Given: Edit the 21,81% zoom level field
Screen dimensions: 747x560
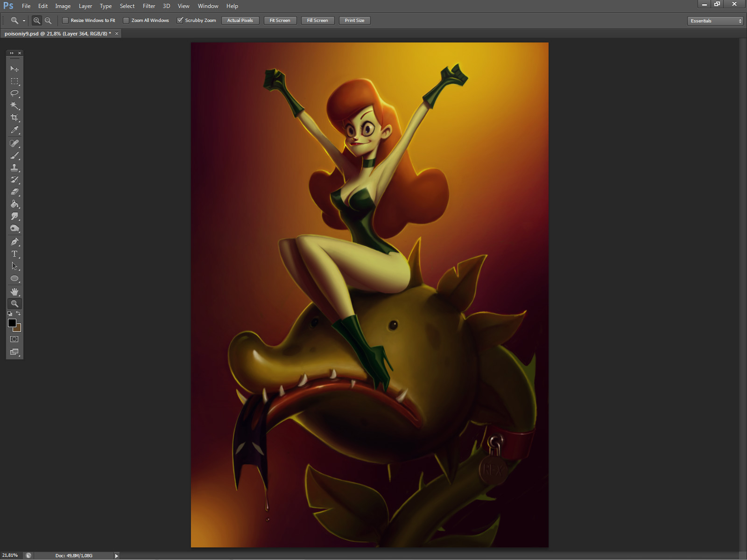Looking at the screenshot, I should [x=11, y=555].
